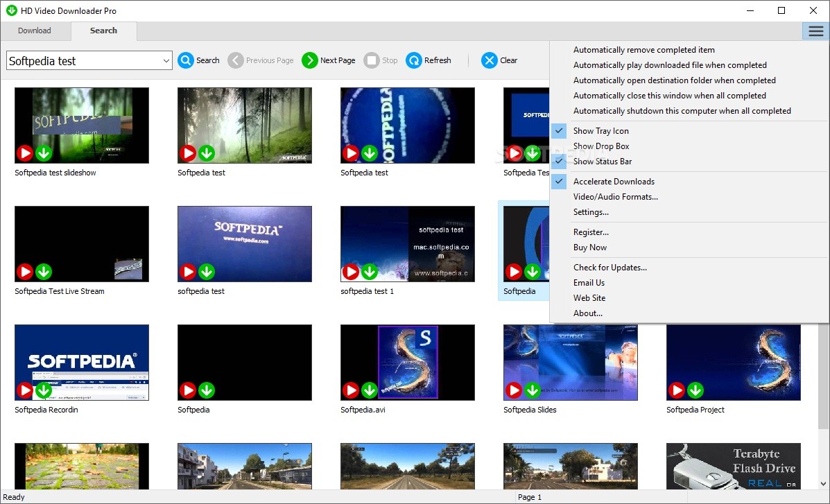This screenshot has height=504, width=830.
Task: Click the 'Softpedia Test Live Stream' title text
Action: (60, 291)
